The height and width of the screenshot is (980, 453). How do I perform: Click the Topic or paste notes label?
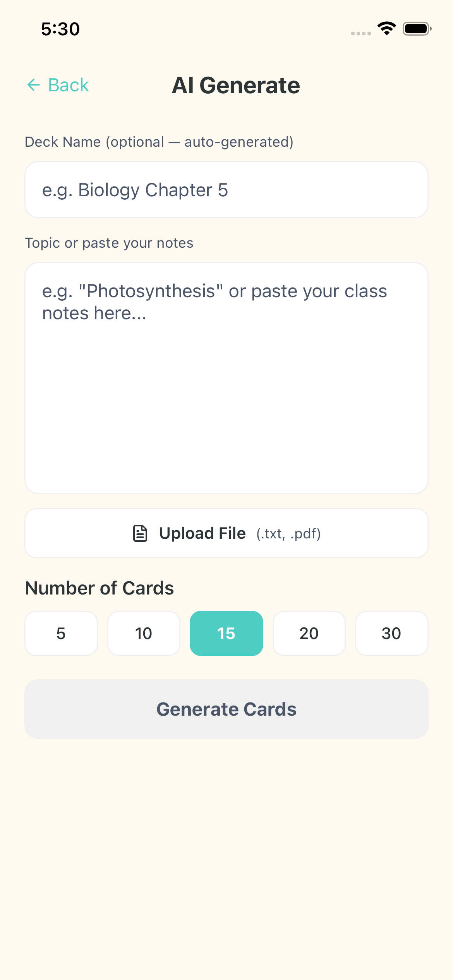[110, 243]
